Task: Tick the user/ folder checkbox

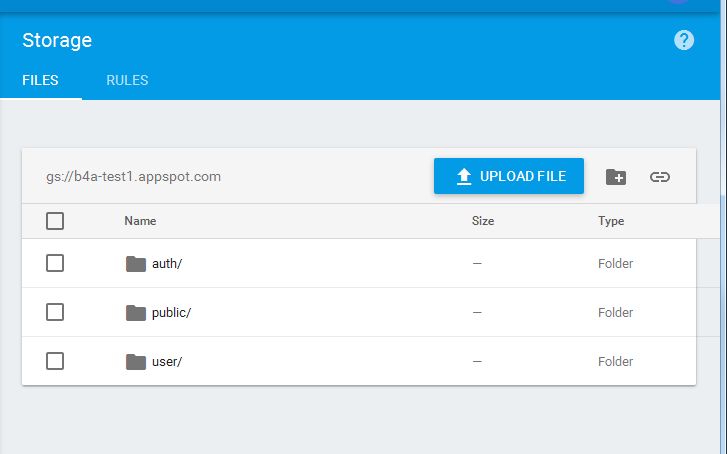Action: pos(55,361)
